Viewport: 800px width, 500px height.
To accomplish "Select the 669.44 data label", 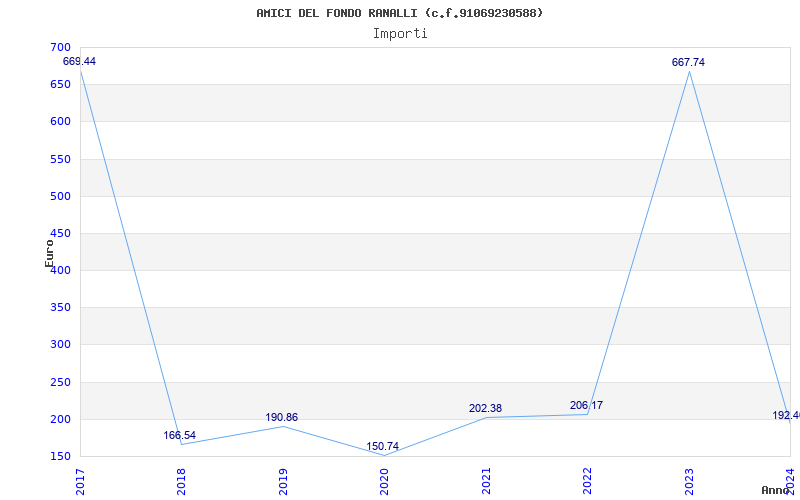I will tap(79, 61).
